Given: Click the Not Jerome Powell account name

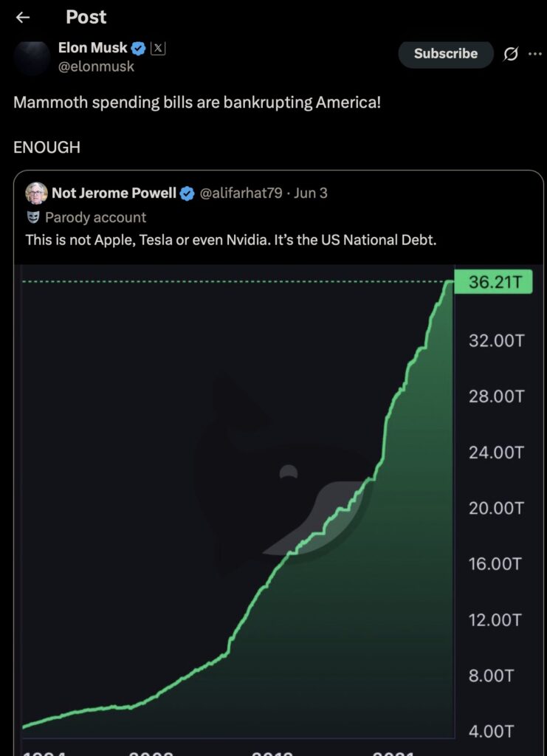Looking at the screenshot, I should [x=114, y=193].
